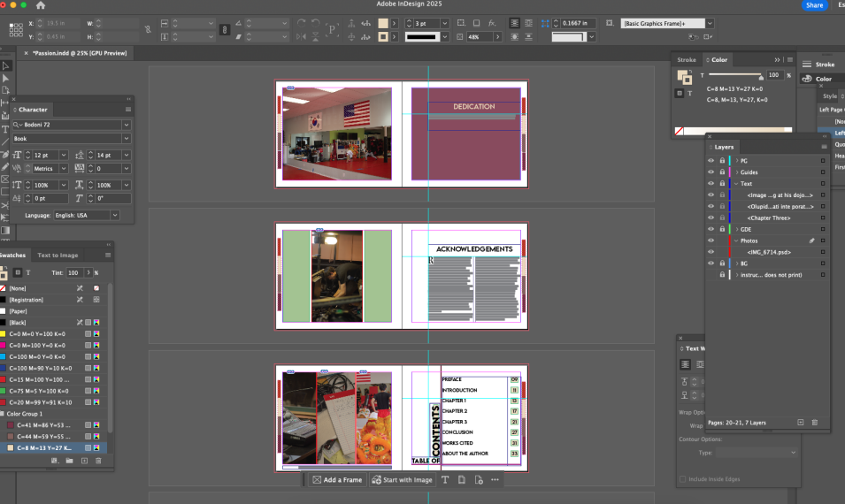This screenshot has height=504, width=845.
Task: Switch to the Stroke panel tab
Action: tap(687, 60)
